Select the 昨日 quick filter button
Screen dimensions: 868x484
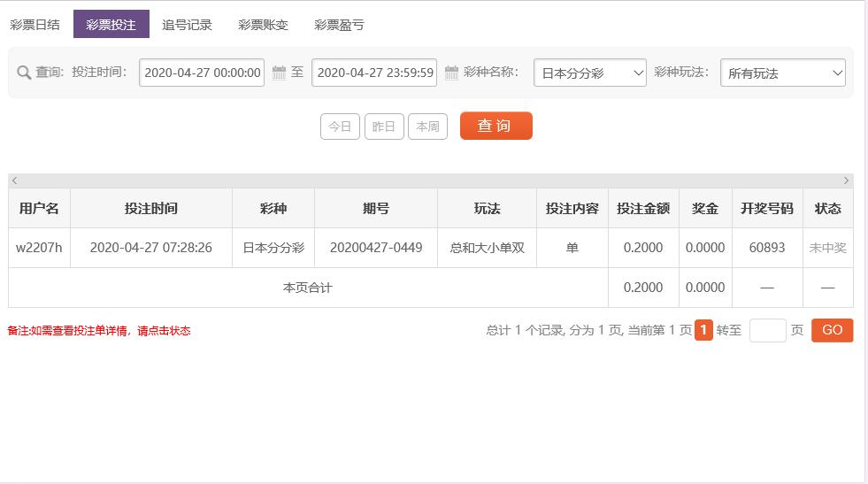[x=384, y=127]
